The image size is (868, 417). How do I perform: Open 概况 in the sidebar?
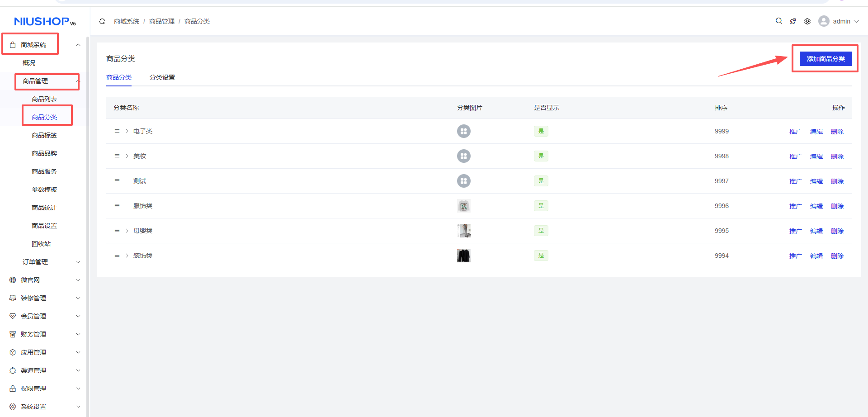click(29, 63)
